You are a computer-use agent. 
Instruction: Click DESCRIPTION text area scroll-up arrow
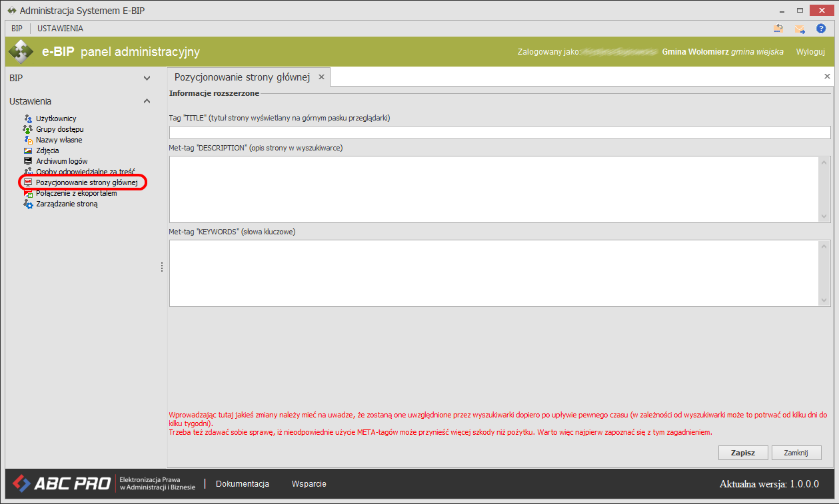click(824, 162)
